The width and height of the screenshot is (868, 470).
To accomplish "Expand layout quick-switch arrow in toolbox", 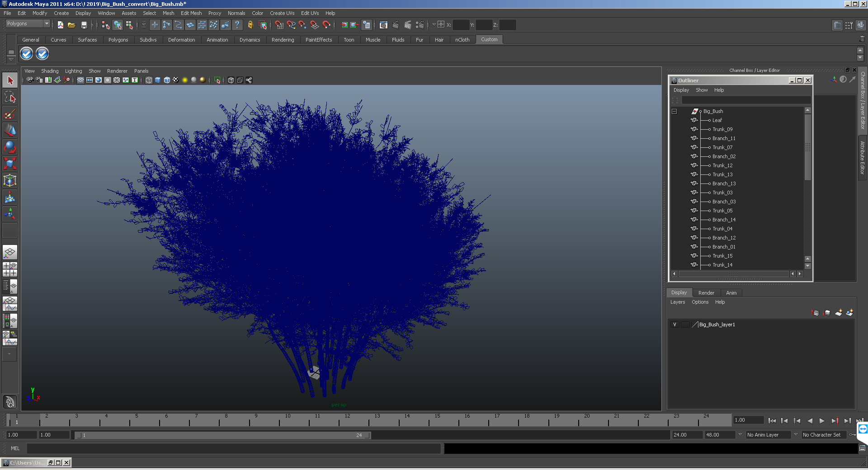I will click(x=9, y=354).
